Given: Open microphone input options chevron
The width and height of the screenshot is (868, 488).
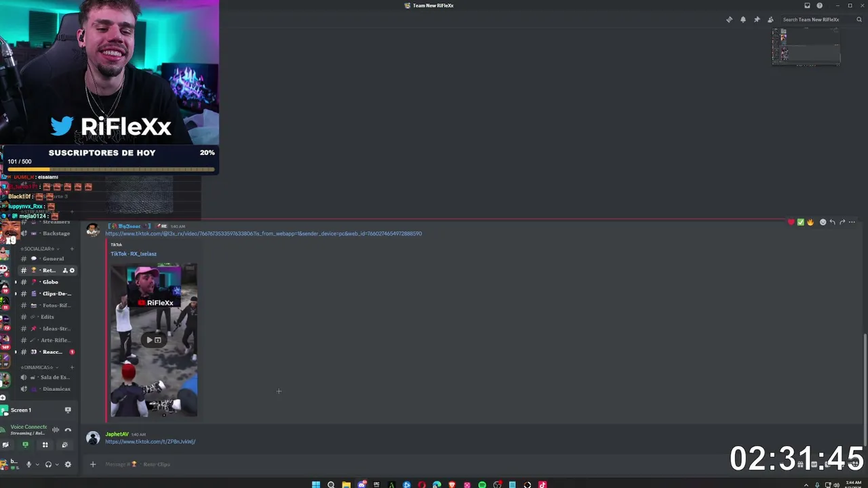Looking at the screenshot, I should tap(37, 464).
